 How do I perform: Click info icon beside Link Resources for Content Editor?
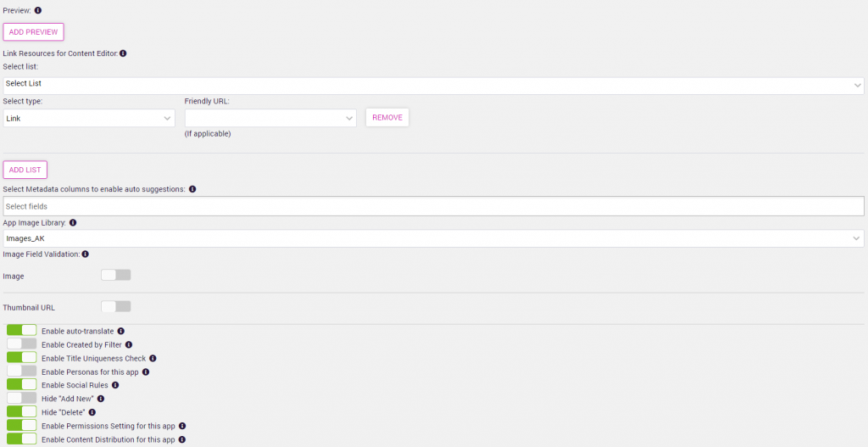pos(123,53)
